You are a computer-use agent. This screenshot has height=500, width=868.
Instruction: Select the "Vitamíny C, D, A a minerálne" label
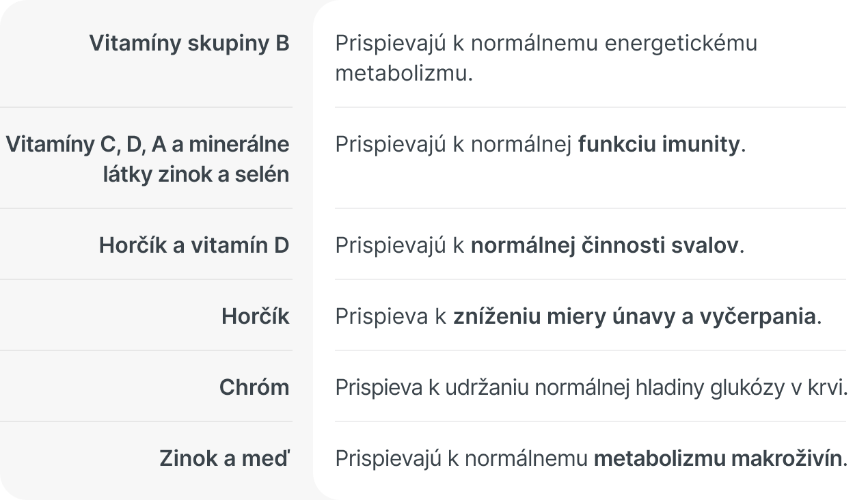point(148,144)
